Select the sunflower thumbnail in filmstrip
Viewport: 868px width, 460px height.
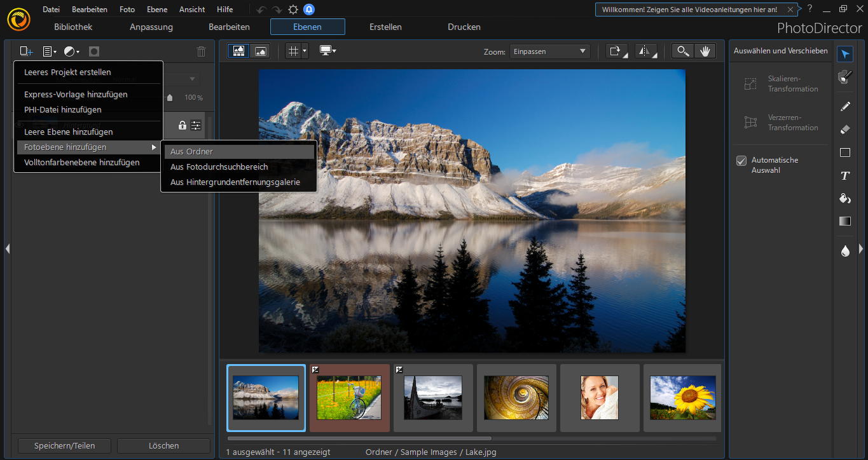point(682,398)
